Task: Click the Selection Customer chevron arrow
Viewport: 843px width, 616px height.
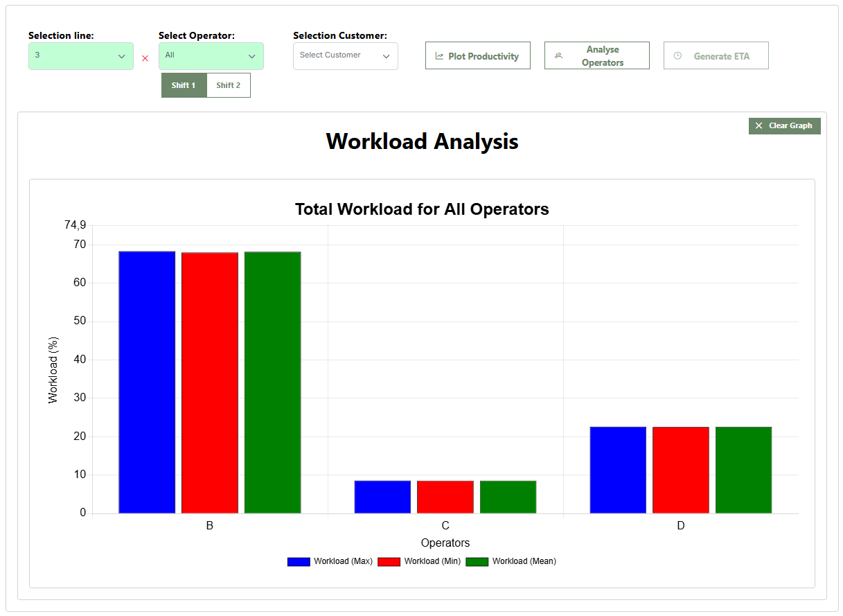Action: pyautogui.click(x=386, y=56)
